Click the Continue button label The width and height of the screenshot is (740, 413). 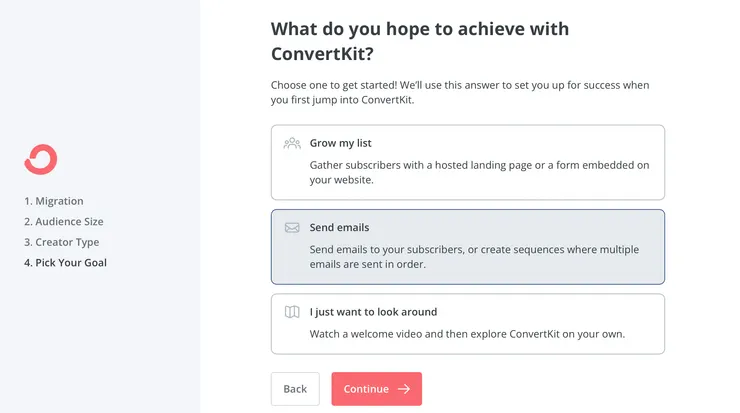tap(366, 389)
